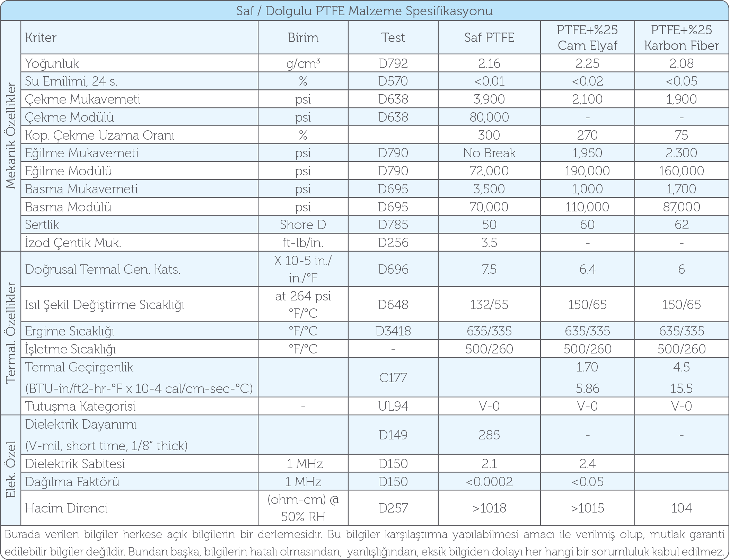Click the 'Yoğunluk' row label

coord(52,63)
